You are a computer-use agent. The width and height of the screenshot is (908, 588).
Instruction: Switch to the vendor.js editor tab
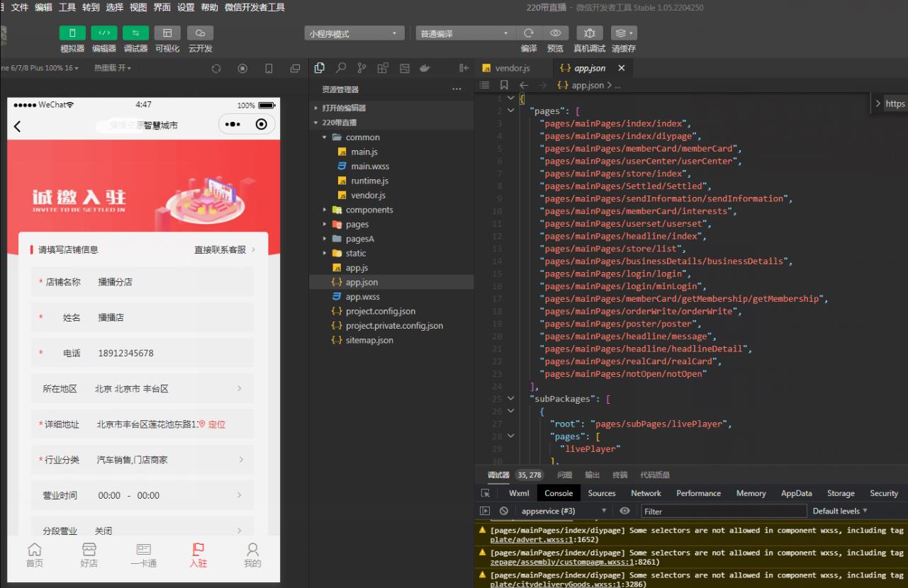point(512,68)
